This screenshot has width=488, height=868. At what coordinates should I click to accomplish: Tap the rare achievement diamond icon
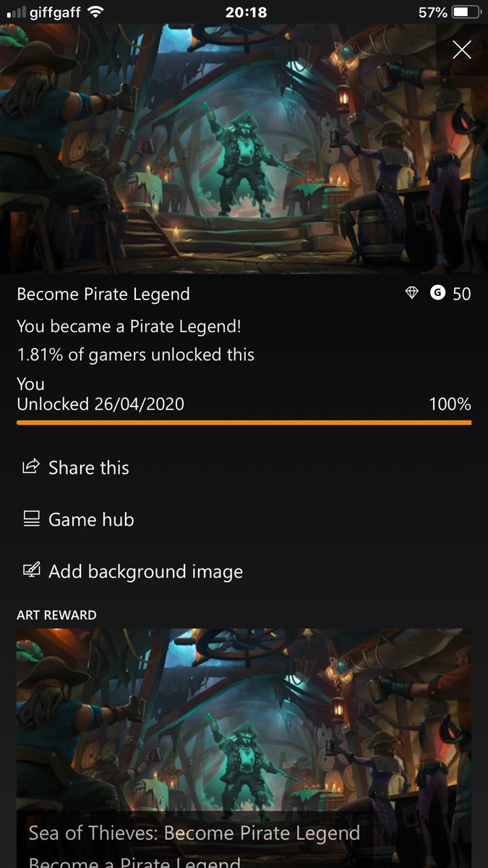tap(412, 293)
